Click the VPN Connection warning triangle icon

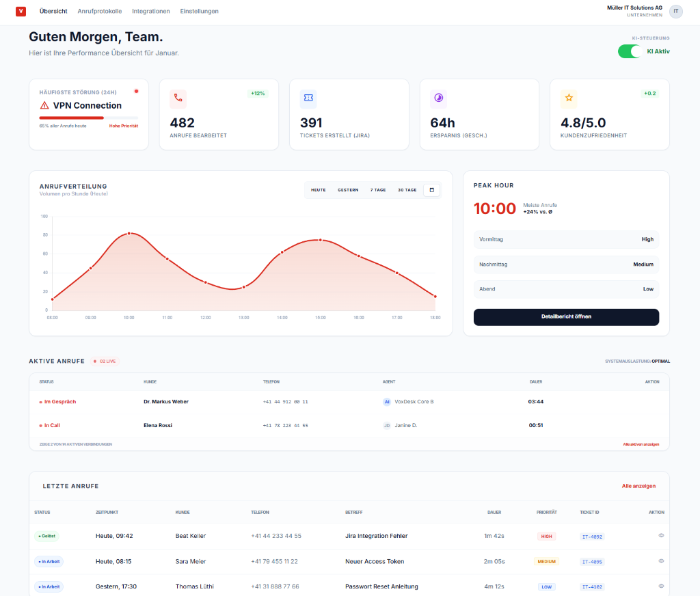point(44,105)
